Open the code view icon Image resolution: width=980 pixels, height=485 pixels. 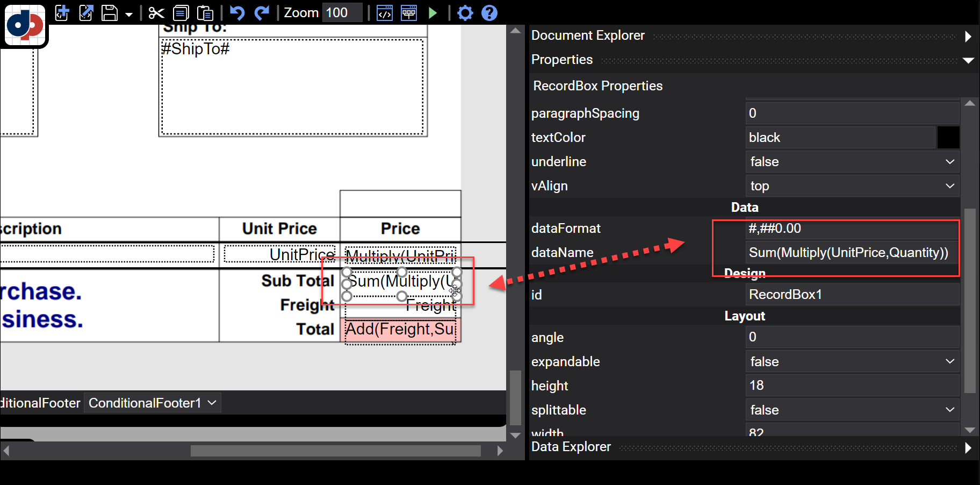point(385,12)
